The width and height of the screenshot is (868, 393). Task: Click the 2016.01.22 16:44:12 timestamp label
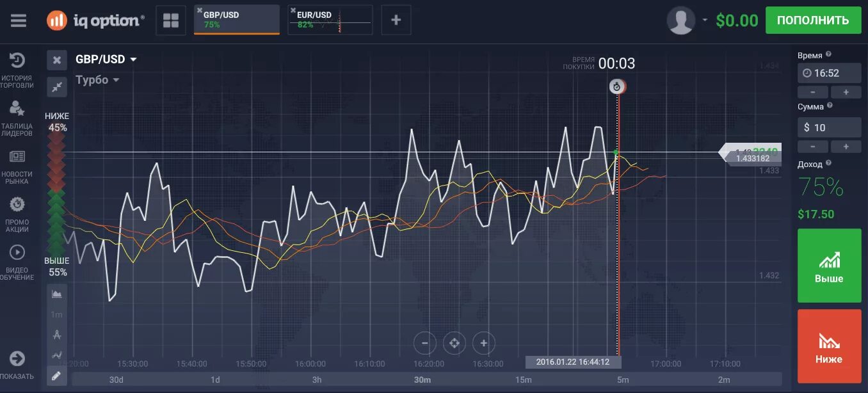[x=572, y=362]
